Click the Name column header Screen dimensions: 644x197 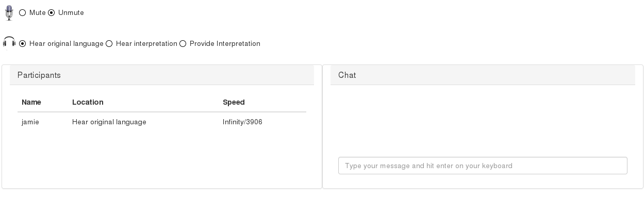pos(31,102)
